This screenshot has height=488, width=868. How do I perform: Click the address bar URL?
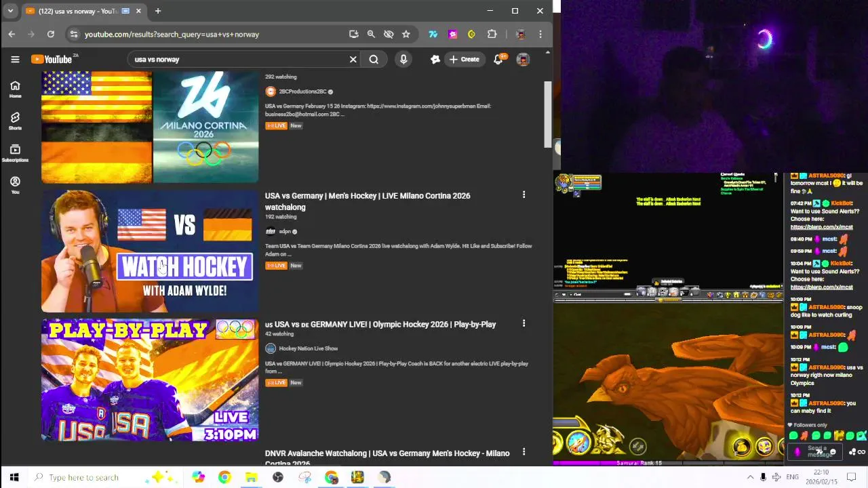click(172, 34)
